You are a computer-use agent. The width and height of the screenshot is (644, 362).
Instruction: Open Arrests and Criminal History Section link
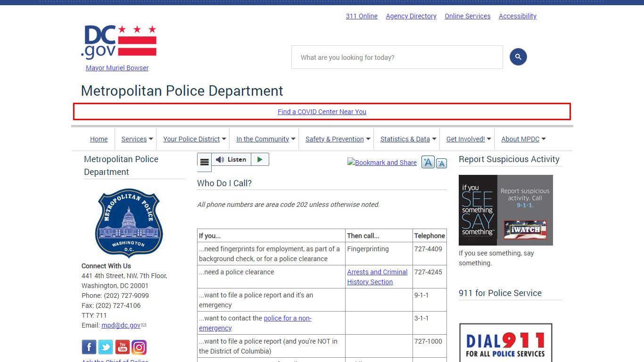coord(377,277)
